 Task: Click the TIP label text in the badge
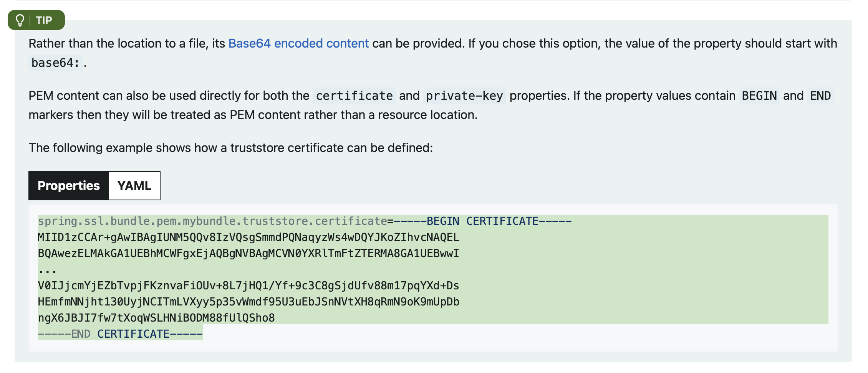coord(44,20)
